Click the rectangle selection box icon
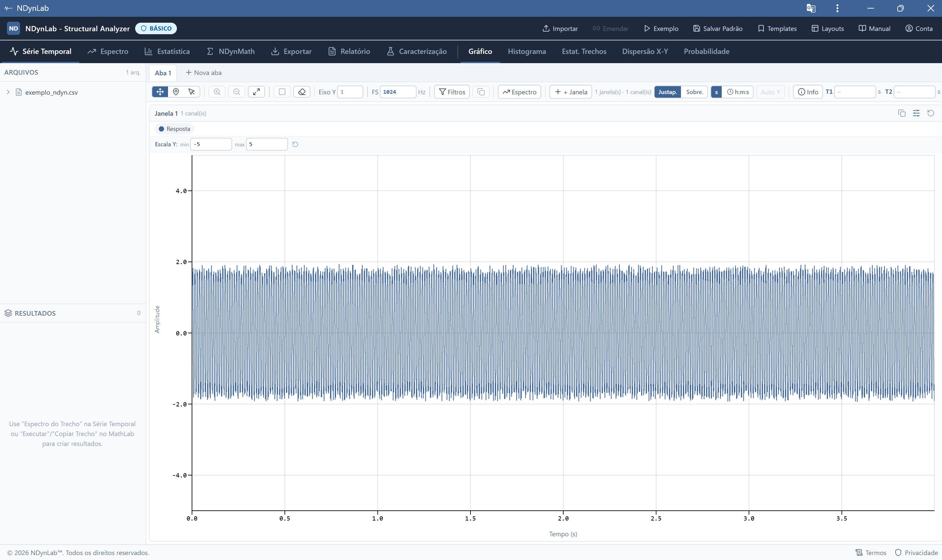The image size is (942, 560). (282, 92)
